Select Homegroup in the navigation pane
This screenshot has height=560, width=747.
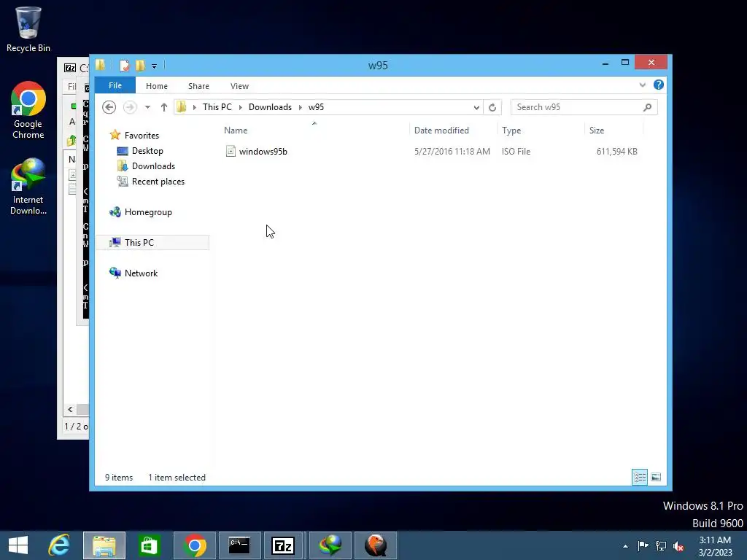point(147,212)
